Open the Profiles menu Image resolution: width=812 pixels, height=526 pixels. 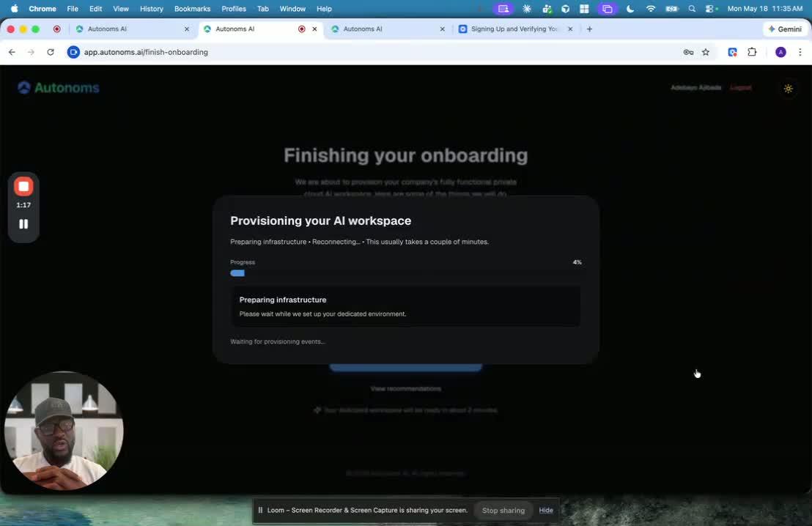click(x=234, y=9)
